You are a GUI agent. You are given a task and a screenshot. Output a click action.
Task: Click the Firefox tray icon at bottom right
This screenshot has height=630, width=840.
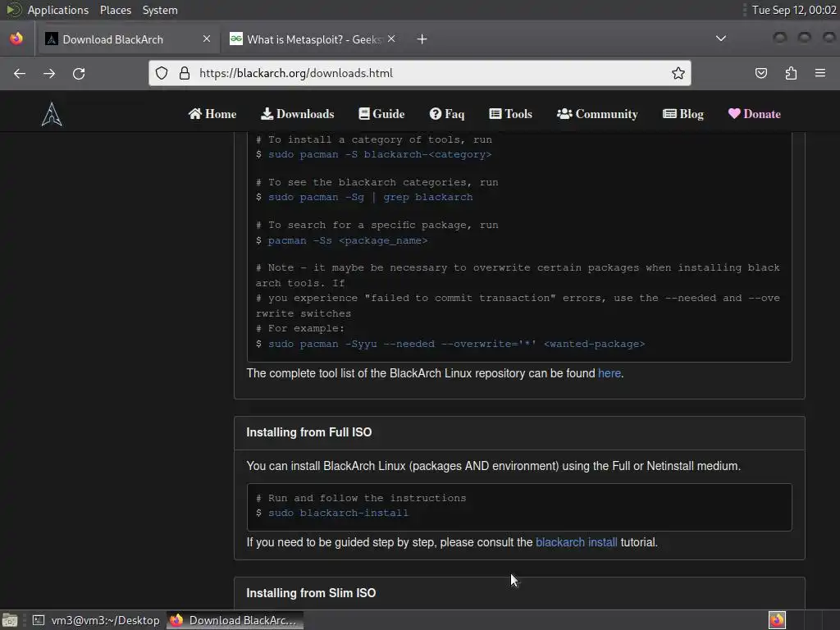pos(777,620)
